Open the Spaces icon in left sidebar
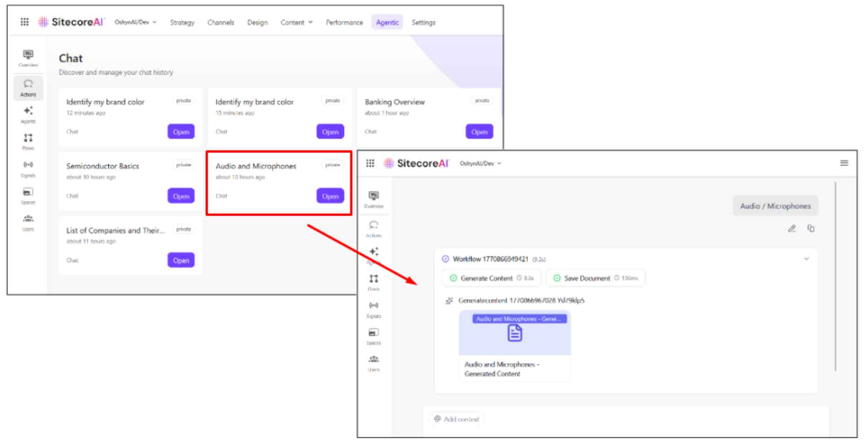This screenshot has width=868, height=446. click(x=28, y=196)
